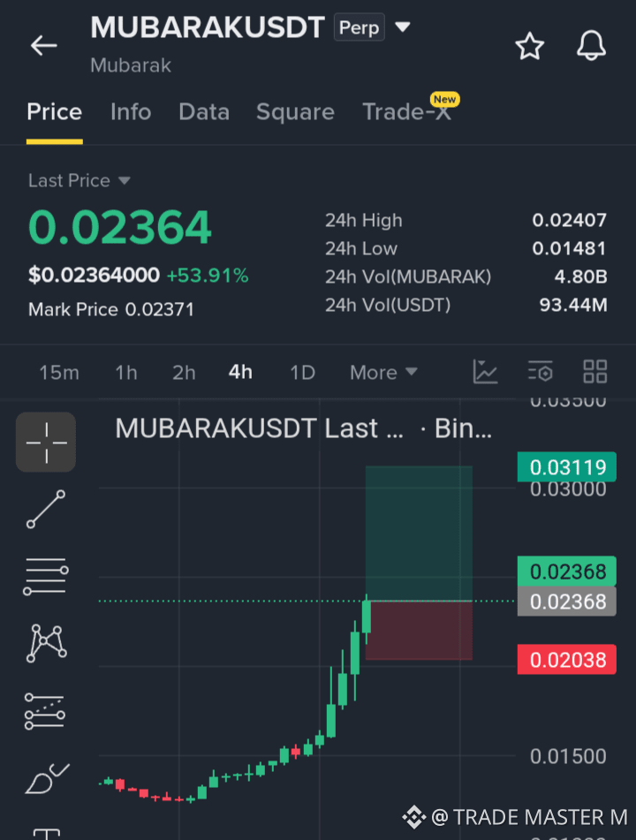The height and width of the screenshot is (840, 636).
Task: Click the green take-profit zone
Action: point(419,534)
